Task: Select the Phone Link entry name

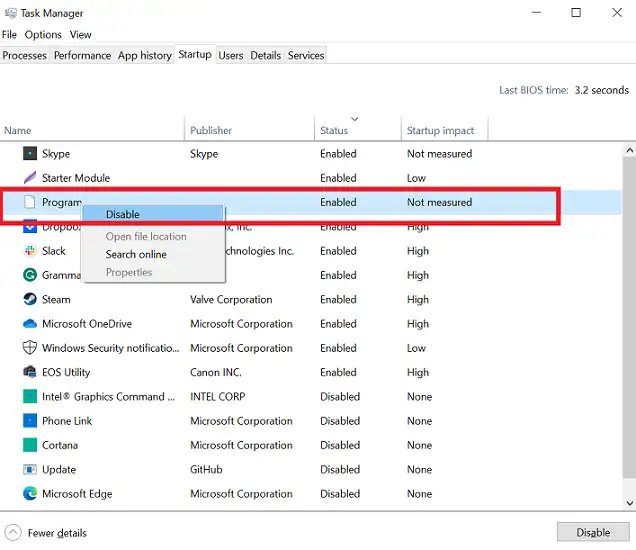Action: 67,421
